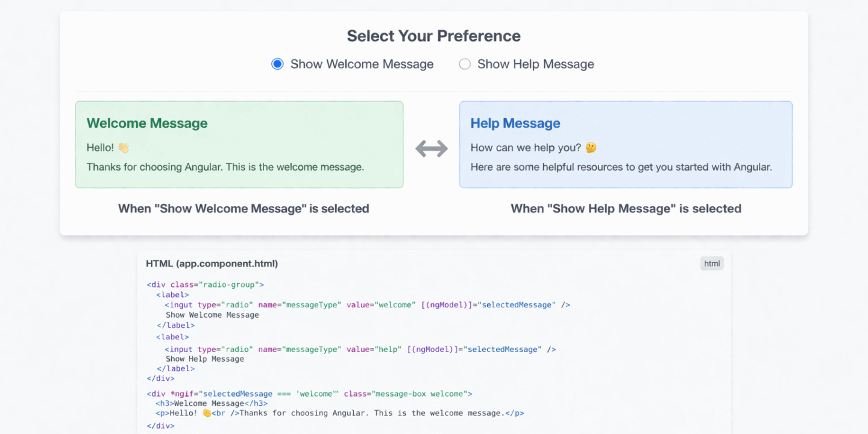The width and height of the screenshot is (868, 434).
Task: Click the green Welcome Message preview box
Action: click(x=239, y=145)
